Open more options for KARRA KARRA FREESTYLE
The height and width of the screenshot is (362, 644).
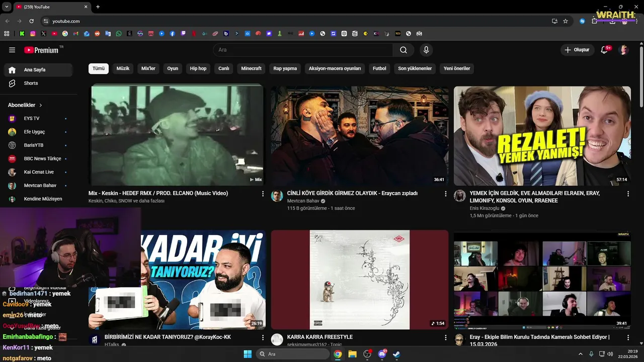445,337
